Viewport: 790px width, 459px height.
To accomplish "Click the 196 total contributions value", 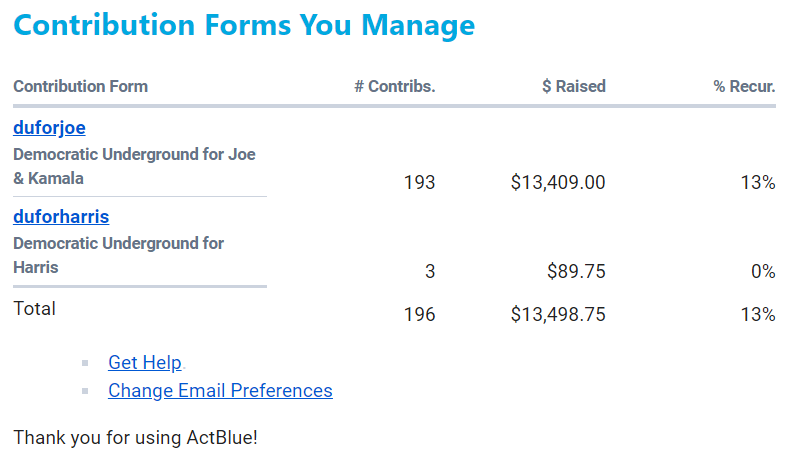I will point(419,315).
